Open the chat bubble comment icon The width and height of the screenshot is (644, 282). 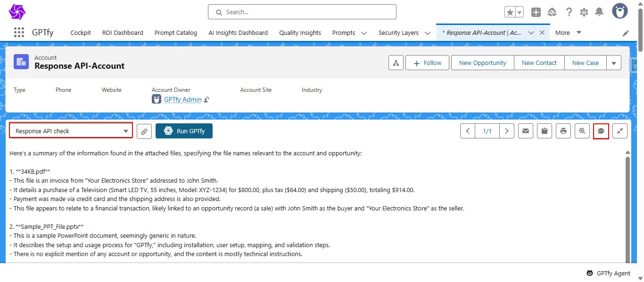[601, 131]
